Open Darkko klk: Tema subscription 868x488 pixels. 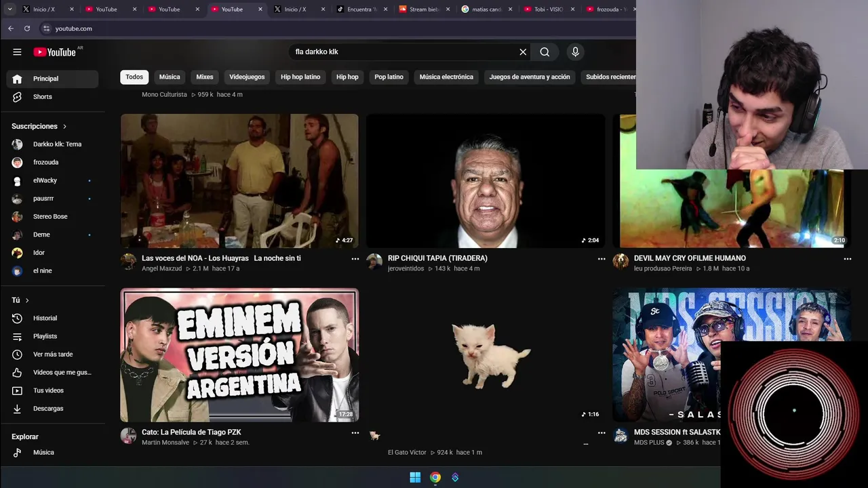[x=52, y=144]
